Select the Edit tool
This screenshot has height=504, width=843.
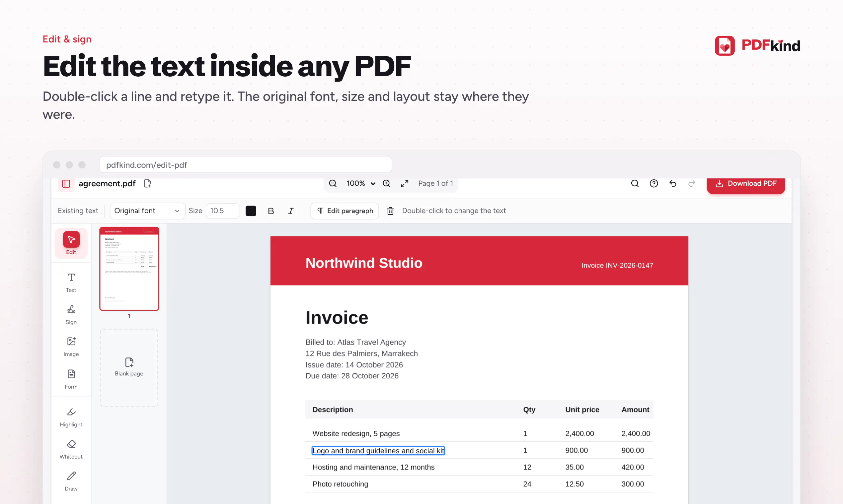pyautogui.click(x=71, y=243)
